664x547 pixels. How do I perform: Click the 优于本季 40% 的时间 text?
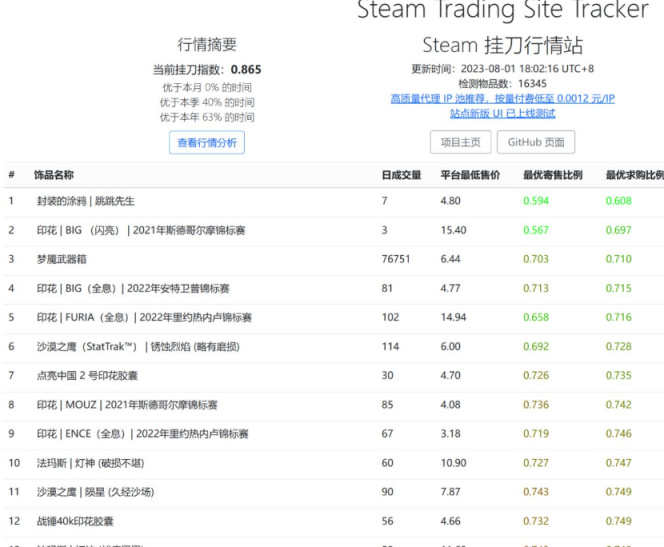tap(207, 102)
